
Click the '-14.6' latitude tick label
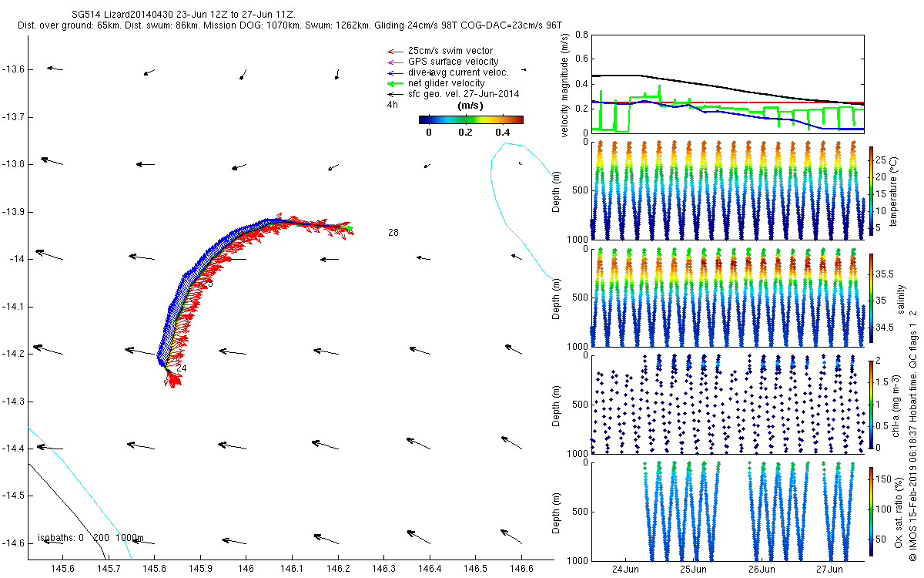[13, 543]
